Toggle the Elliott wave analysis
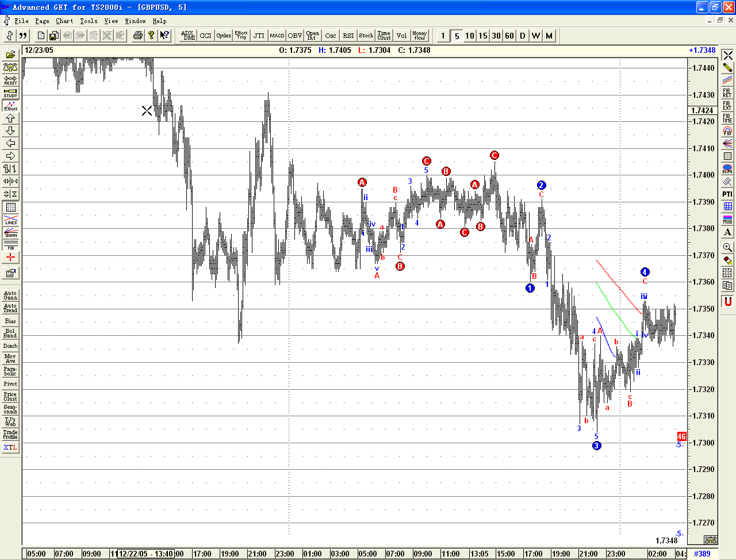 coord(10,106)
